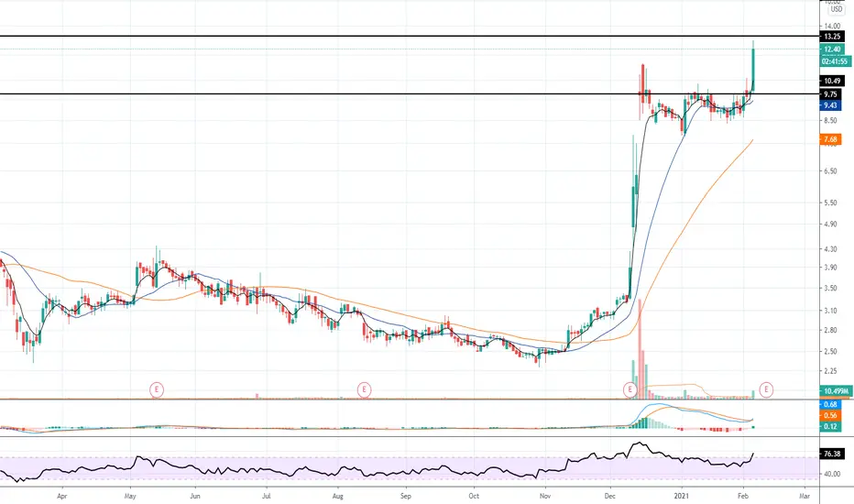Click the Jul label on time axis
Image resolution: width=854 pixels, height=504 pixels.
(267, 496)
